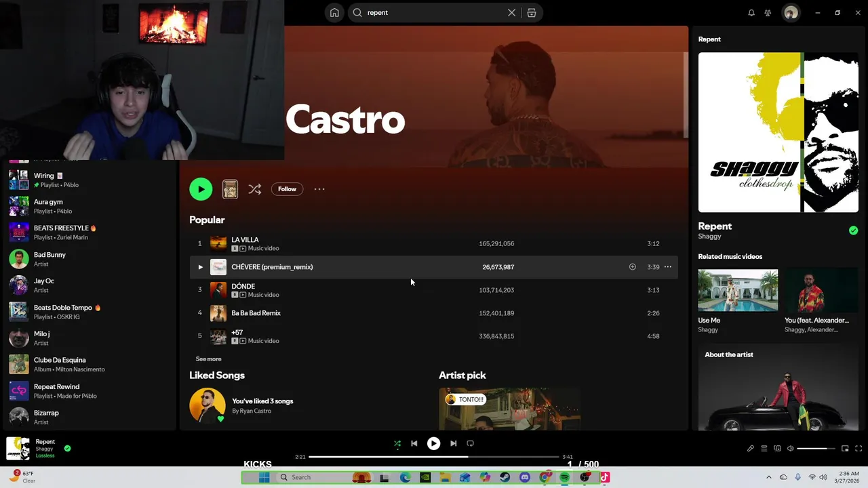Image resolution: width=868 pixels, height=488 pixels.
Task: Open the About the artist card
Action: (x=778, y=387)
